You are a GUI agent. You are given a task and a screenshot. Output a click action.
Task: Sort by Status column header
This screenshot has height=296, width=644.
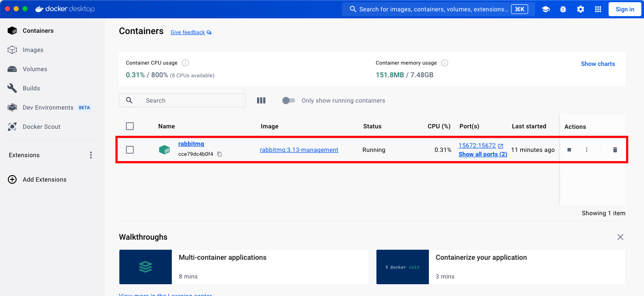click(x=372, y=126)
